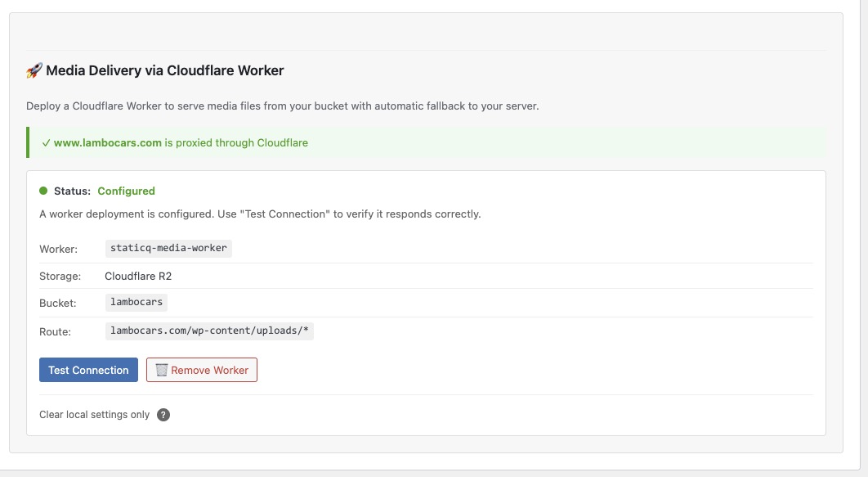
Task: Click the Clear local settings only link
Action: click(94, 415)
